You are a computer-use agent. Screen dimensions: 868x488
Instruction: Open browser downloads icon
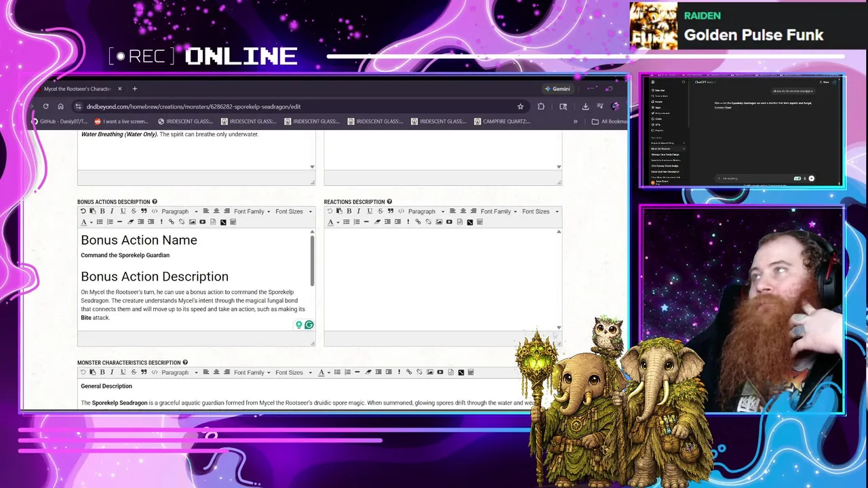[x=585, y=106]
